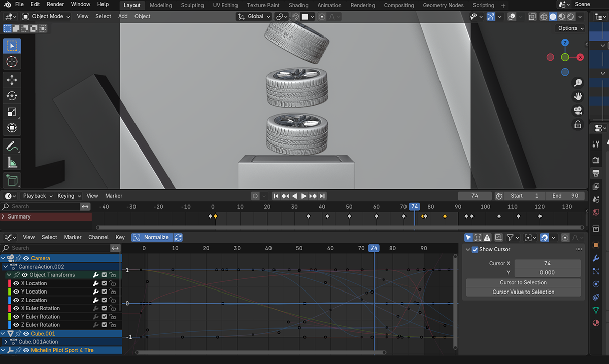Screen dimensions: 609x364
Task: Click Cursor Value to Selection button
Action: [523, 292]
